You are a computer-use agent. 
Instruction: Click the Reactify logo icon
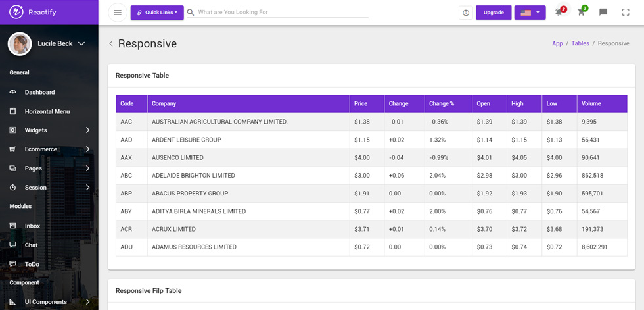pos(16,12)
